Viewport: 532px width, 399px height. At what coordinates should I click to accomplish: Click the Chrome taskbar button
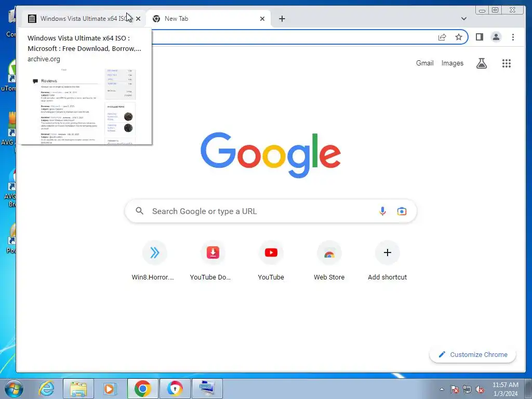coord(142,389)
